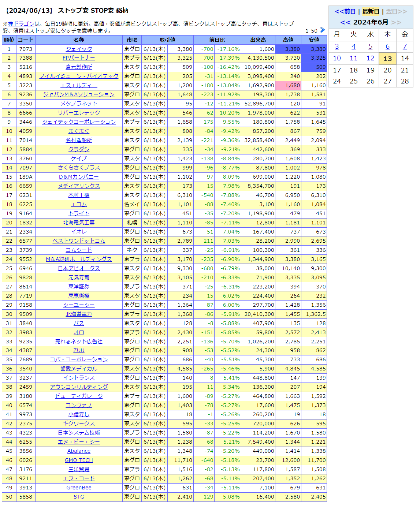Open ジェイテックコーポレーション stock link
This screenshot has width=420, height=511.
click(79, 122)
